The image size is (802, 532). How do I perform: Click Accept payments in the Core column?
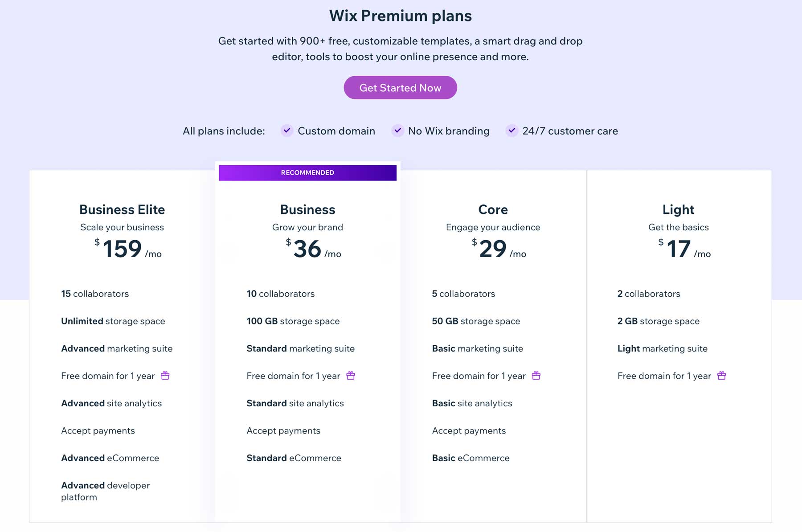(x=468, y=430)
